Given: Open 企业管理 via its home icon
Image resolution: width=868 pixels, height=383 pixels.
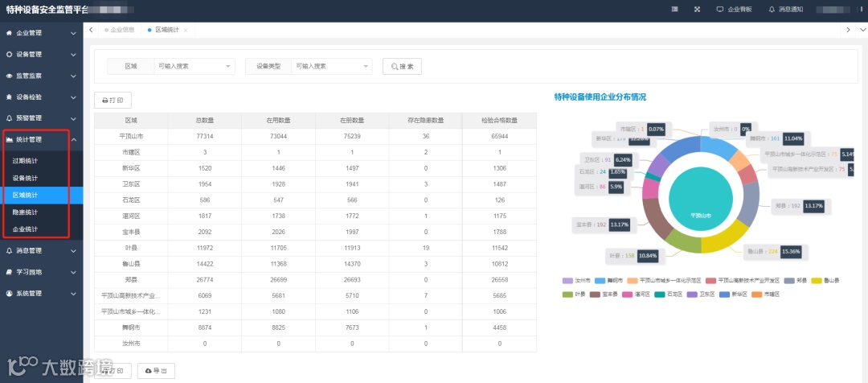Looking at the screenshot, I should point(9,33).
